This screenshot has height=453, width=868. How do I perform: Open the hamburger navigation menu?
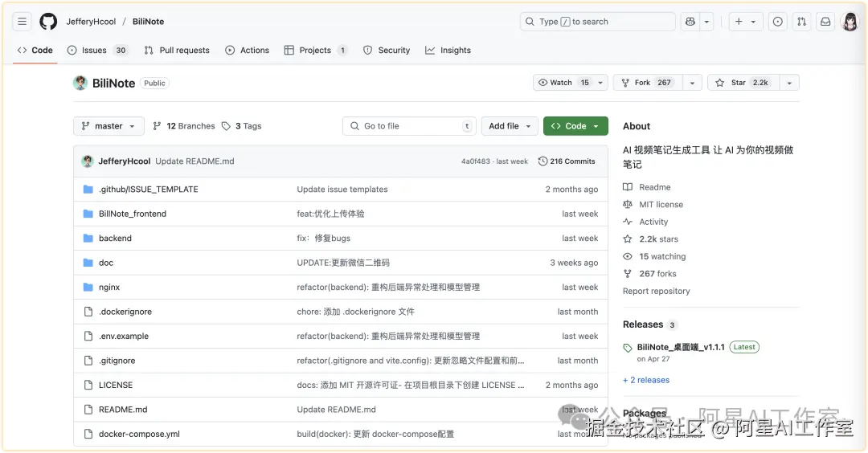coord(23,22)
